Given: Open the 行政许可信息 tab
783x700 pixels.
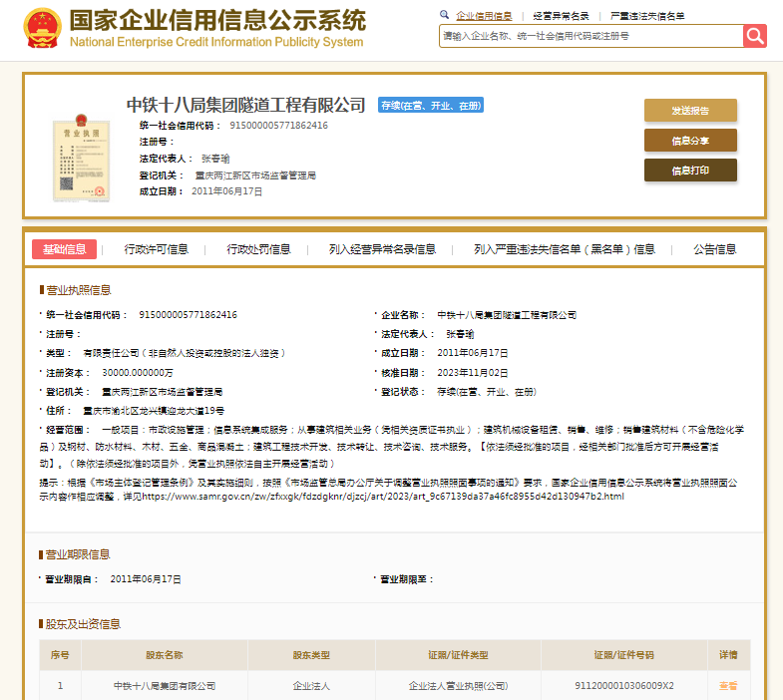Looking at the screenshot, I should click(157, 249).
